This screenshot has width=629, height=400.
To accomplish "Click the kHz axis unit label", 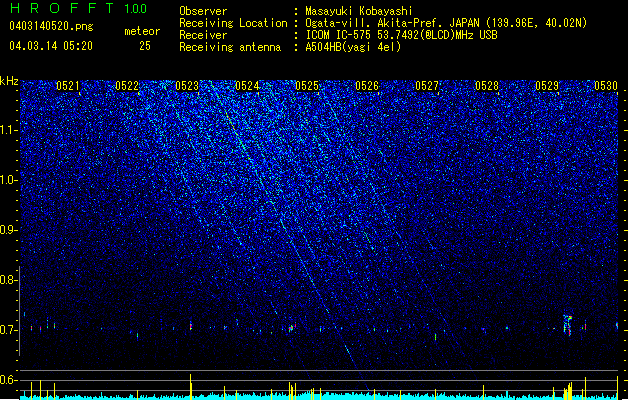I will click(9, 81).
